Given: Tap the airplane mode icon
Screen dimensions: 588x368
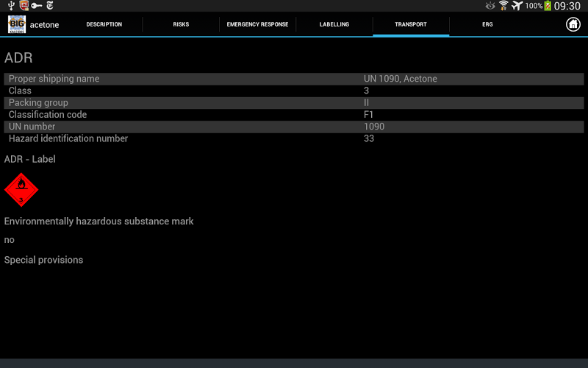Looking at the screenshot, I should point(517,6).
